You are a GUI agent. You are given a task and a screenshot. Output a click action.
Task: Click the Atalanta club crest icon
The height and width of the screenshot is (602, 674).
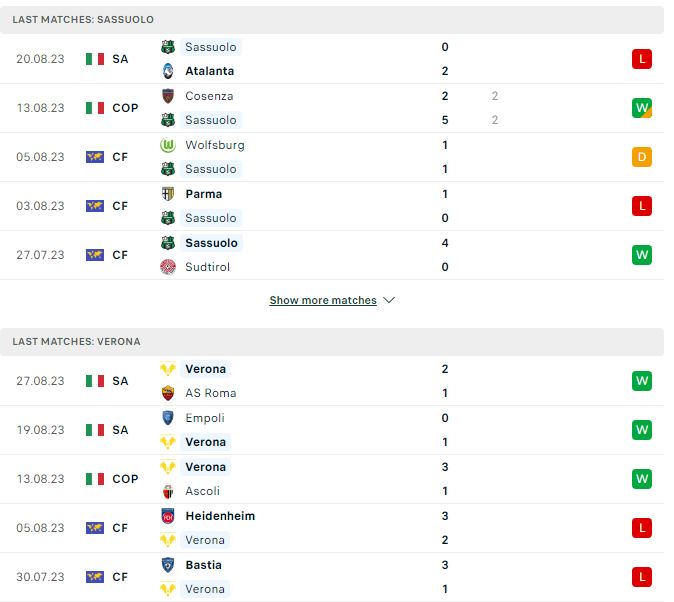pos(168,71)
